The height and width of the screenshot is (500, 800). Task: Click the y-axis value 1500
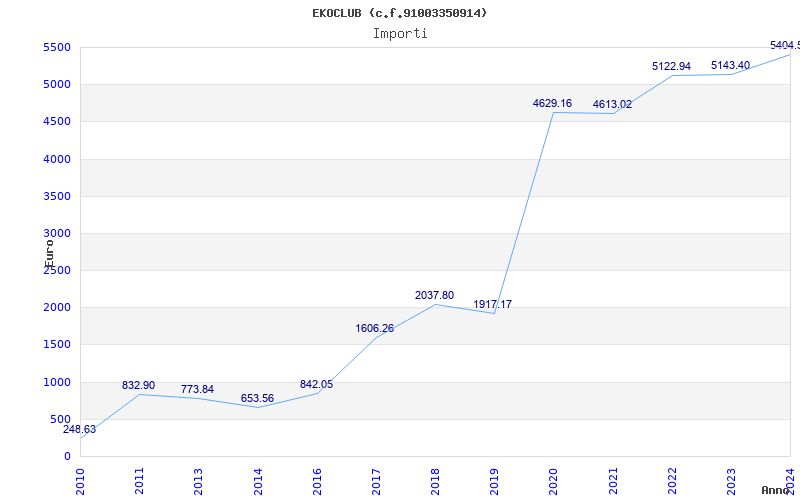(57, 345)
